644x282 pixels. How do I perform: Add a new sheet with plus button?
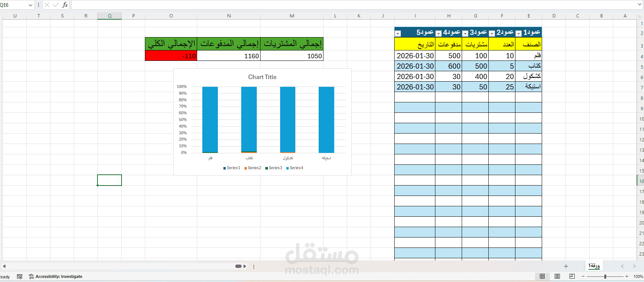[566, 266]
